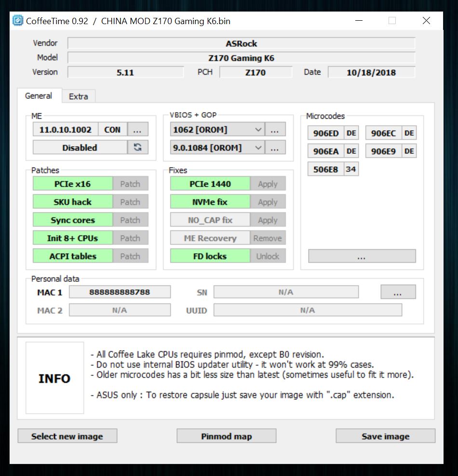Click the SKU hack status label
The height and width of the screenshot is (476, 458).
tap(72, 202)
